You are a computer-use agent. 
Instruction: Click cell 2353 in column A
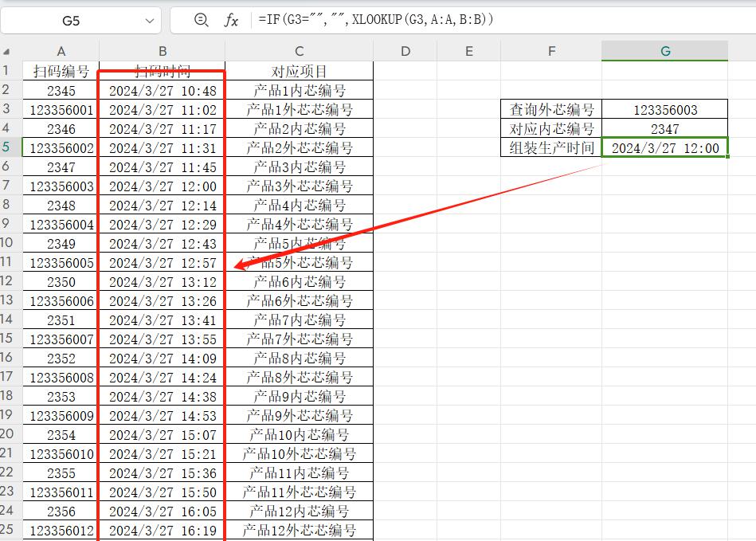[61, 396]
